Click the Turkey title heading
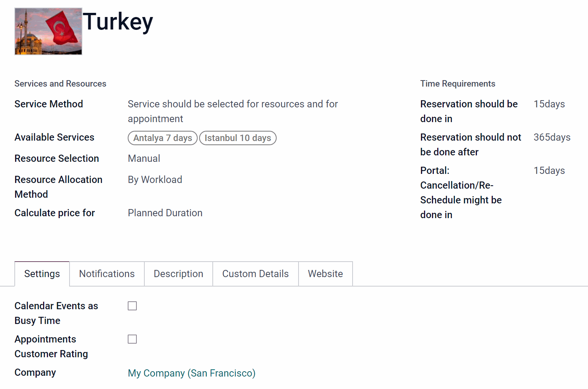Image resolution: width=588 pixels, height=389 pixels. (118, 22)
